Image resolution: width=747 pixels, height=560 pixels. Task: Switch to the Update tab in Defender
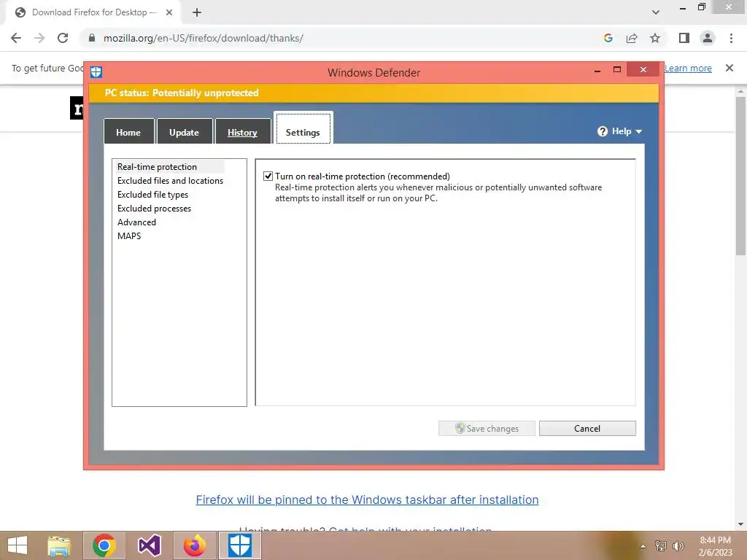tap(184, 133)
